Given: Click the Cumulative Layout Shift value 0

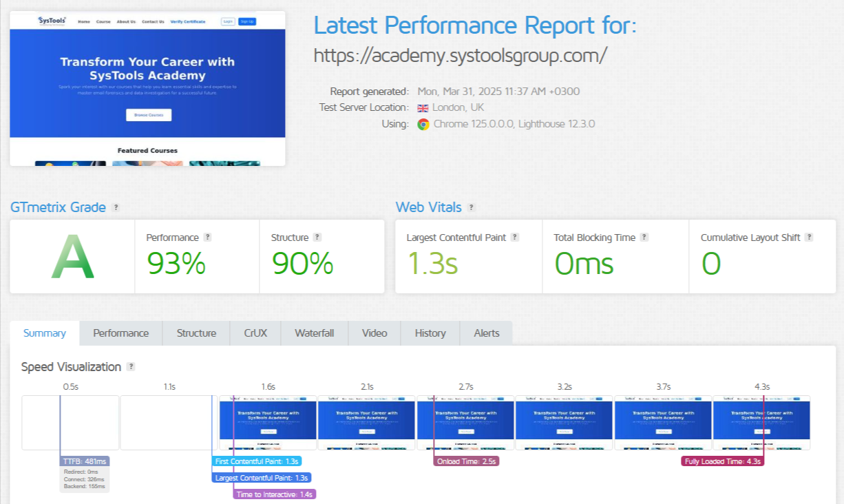Looking at the screenshot, I should click(711, 264).
